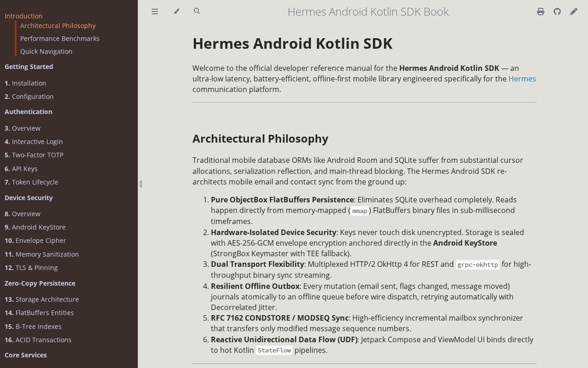The image size is (588, 368).
Task: Open Interactive Login chapter
Action: 34,142
